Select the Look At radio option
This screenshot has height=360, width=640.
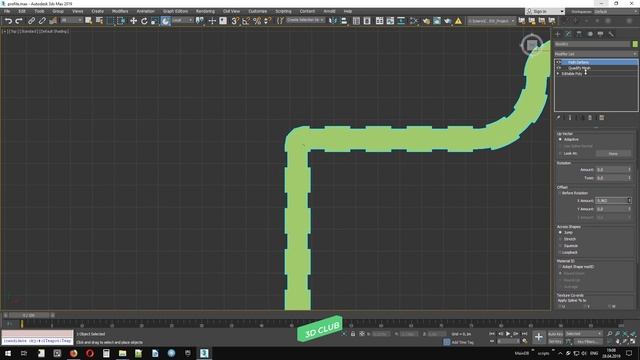(560, 153)
